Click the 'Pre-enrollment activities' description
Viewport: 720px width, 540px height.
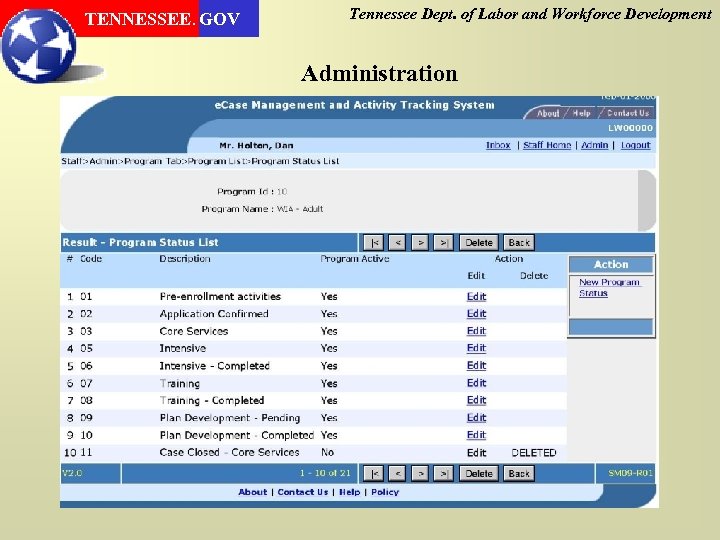click(x=220, y=297)
